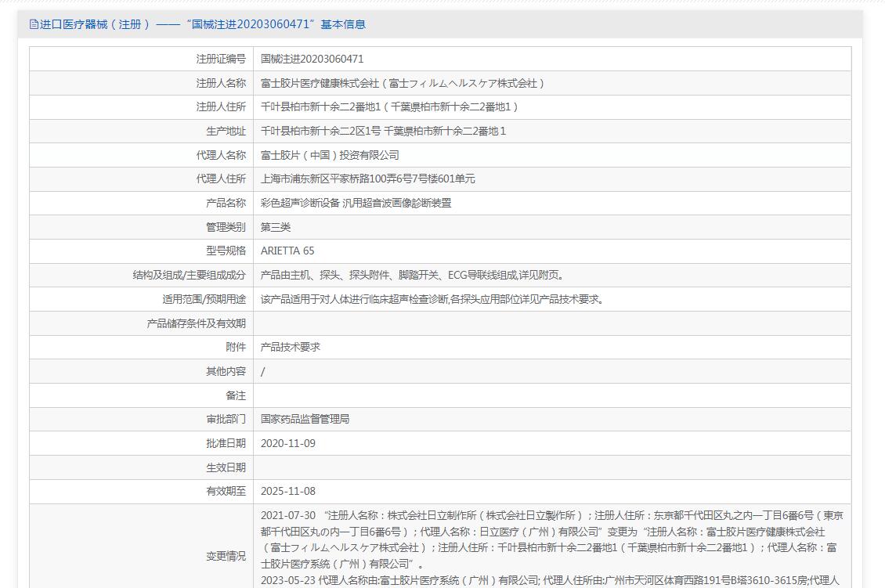Click the 注册证编号 label cell
This screenshot has width=885, height=588.
[142, 59]
